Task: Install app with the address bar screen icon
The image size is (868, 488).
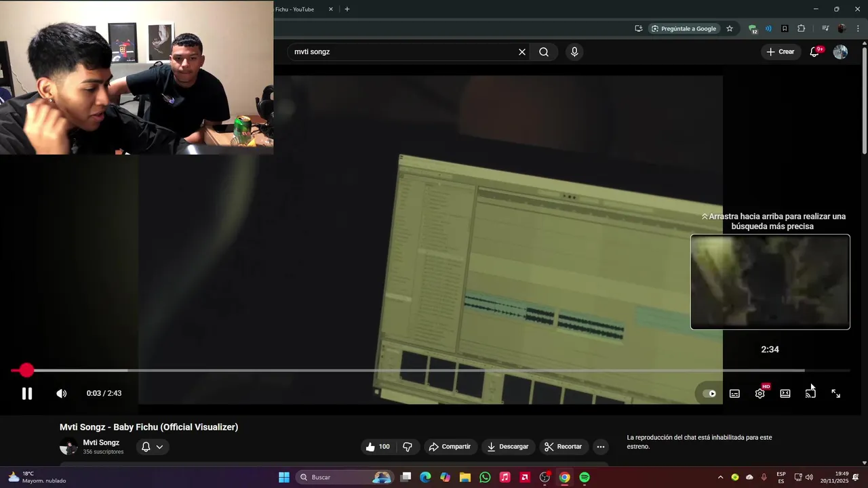Action: click(639, 28)
